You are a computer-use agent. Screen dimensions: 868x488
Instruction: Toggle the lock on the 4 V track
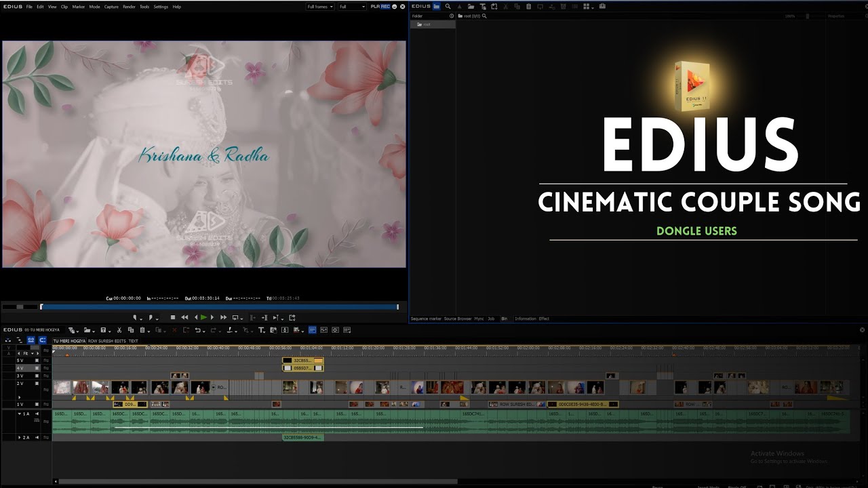tap(45, 368)
